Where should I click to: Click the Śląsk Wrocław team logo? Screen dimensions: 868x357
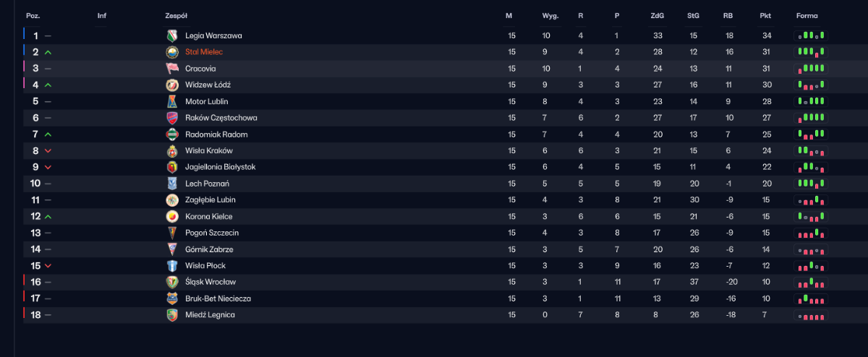[x=172, y=282]
